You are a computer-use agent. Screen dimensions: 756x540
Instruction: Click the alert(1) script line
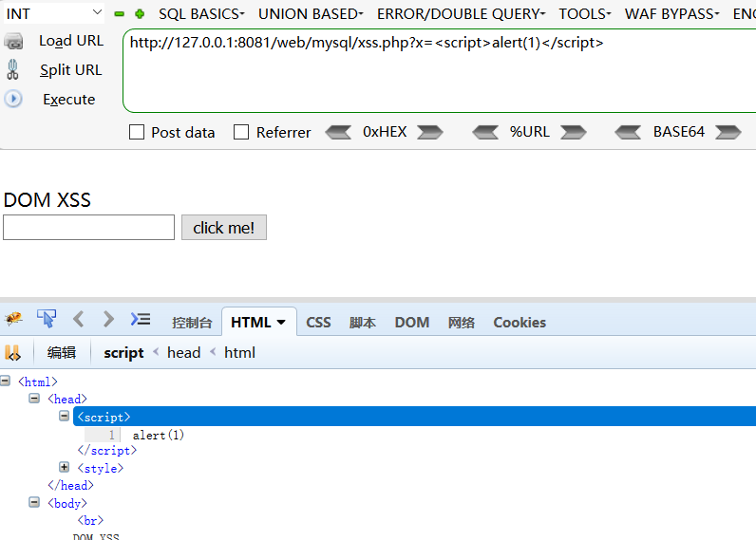[x=159, y=435]
